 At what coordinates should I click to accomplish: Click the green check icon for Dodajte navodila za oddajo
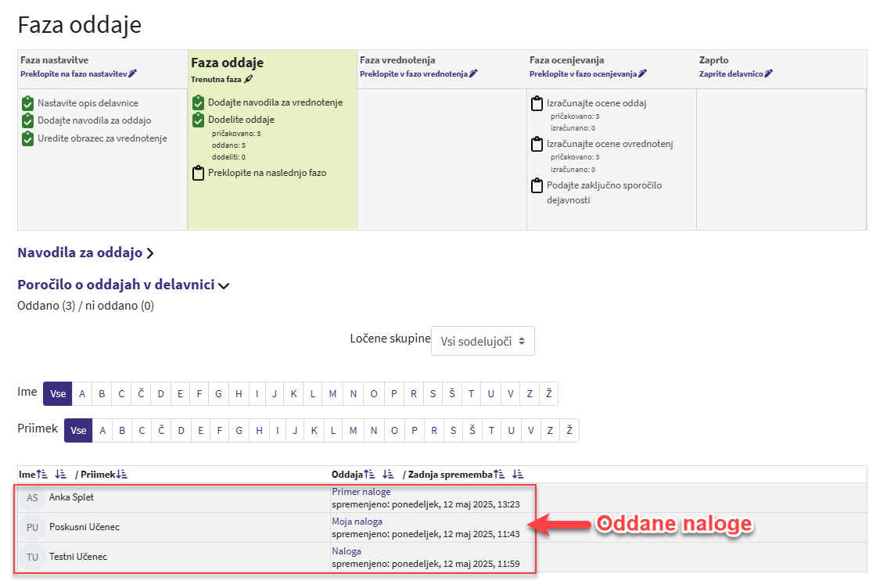(27, 120)
